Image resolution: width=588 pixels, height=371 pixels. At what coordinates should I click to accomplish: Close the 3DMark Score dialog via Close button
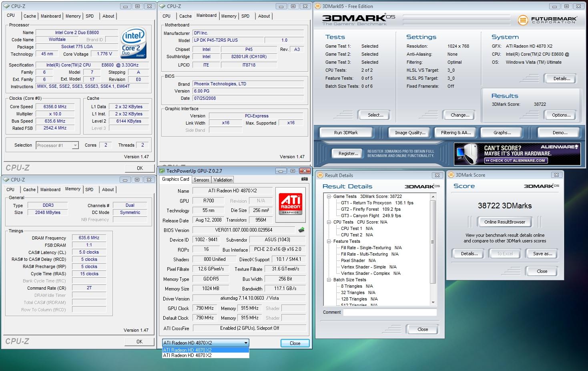click(542, 271)
